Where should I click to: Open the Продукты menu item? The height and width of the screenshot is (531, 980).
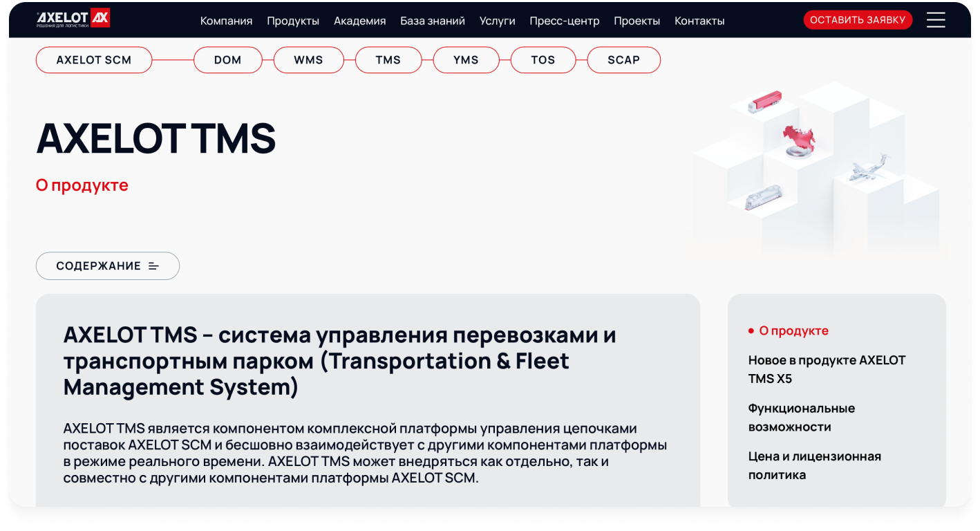292,21
